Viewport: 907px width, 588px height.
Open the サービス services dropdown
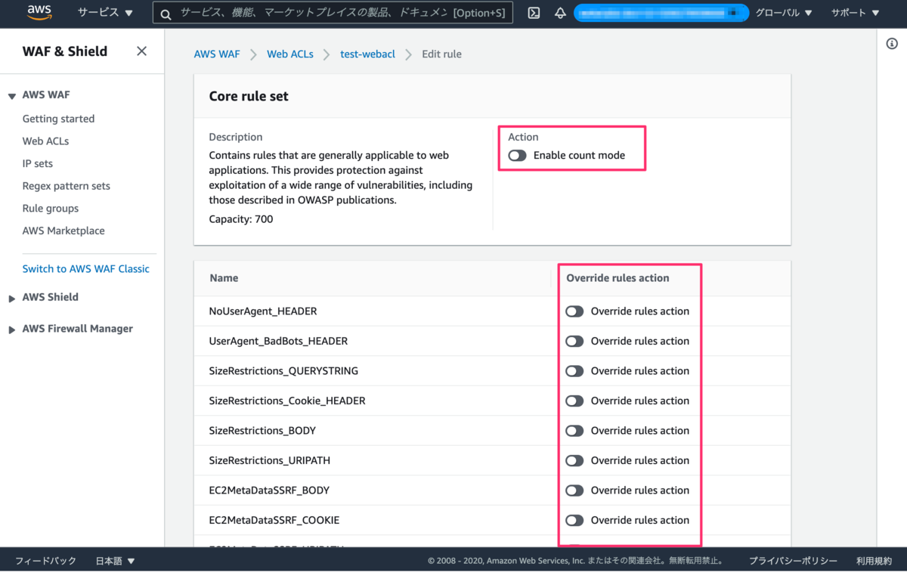click(x=105, y=13)
